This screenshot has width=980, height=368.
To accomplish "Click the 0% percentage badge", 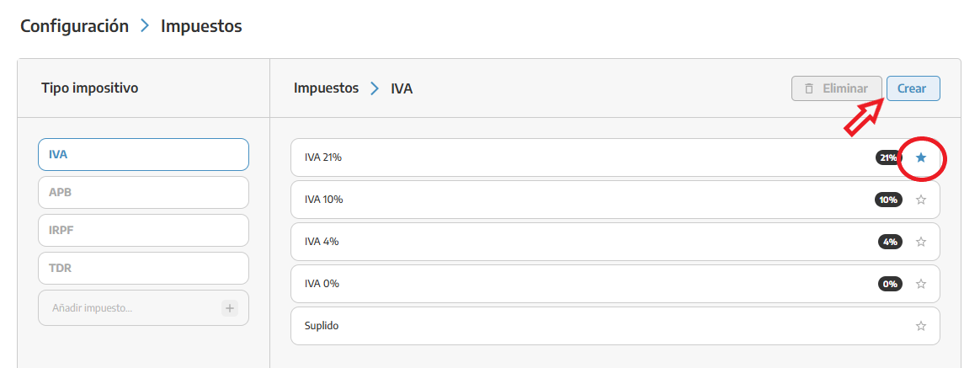I will 890,284.
